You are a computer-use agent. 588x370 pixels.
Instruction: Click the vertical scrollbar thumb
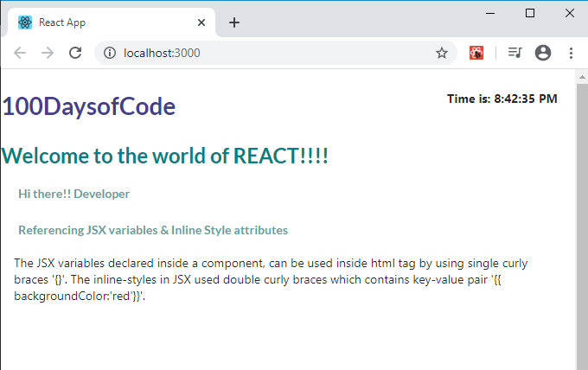[582, 226]
